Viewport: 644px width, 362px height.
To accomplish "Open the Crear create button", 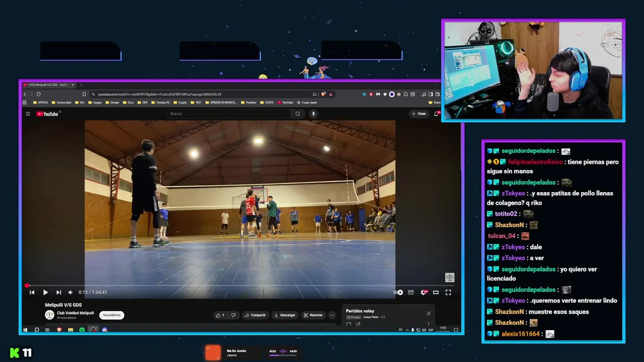I will [419, 114].
